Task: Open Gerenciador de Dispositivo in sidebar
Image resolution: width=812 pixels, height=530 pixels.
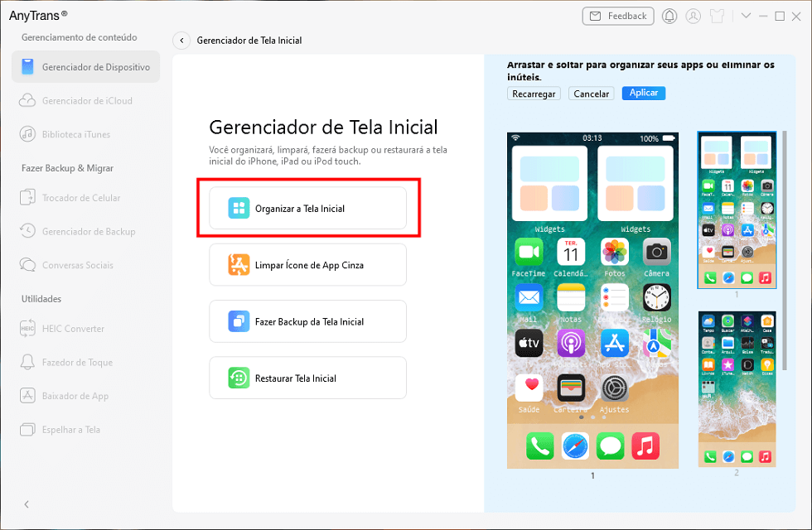Action: pyautogui.click(x=85, y=67)
